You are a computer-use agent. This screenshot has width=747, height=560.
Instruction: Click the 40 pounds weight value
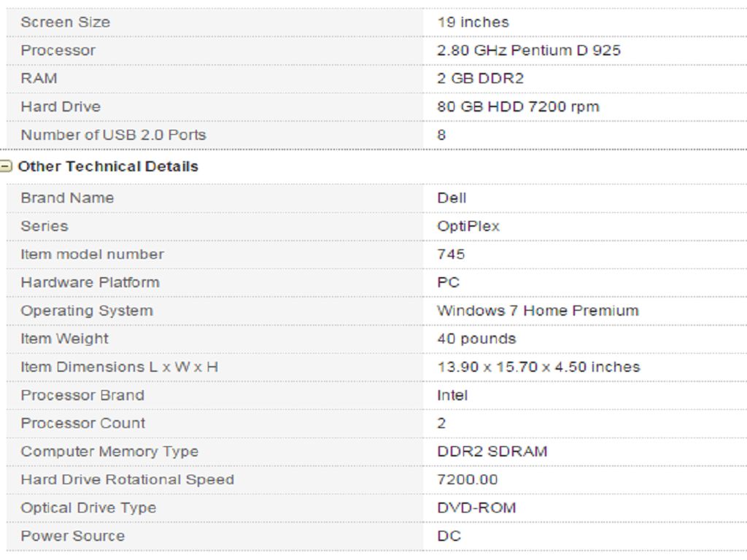476,339
